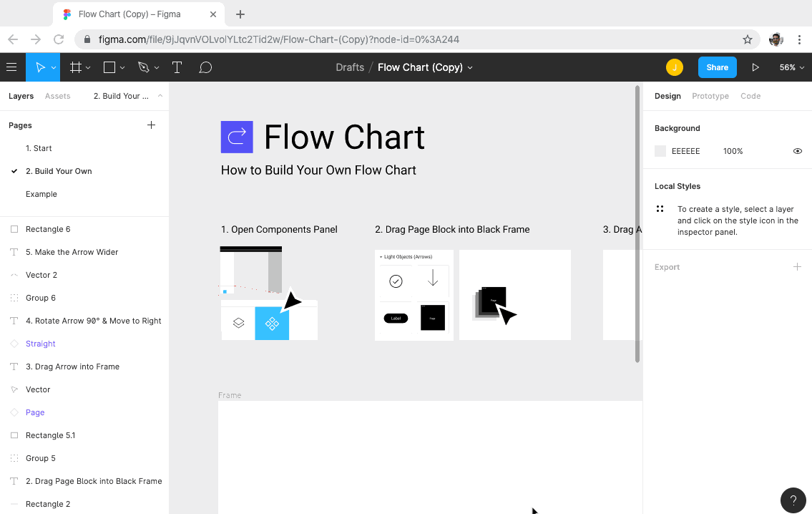
Task: Switch to the Prototype tab
Action: [710, 96]
